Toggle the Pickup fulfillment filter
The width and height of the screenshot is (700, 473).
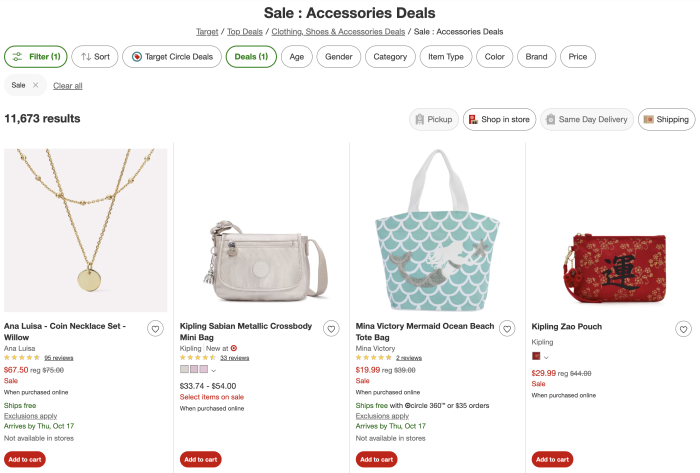pyautogui.click(x=432, y=120)
